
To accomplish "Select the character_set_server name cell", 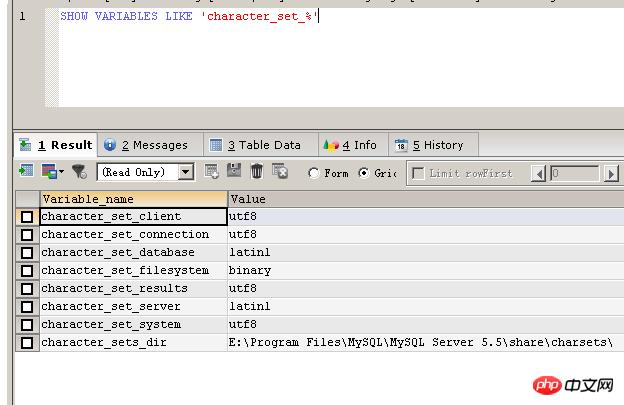I will [x=134, y=306].
